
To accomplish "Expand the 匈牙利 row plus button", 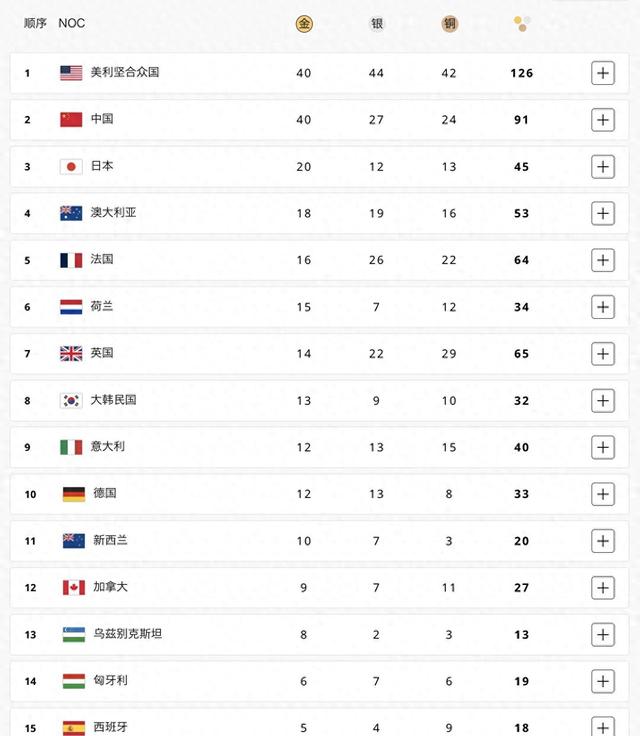I will [602, 681].
